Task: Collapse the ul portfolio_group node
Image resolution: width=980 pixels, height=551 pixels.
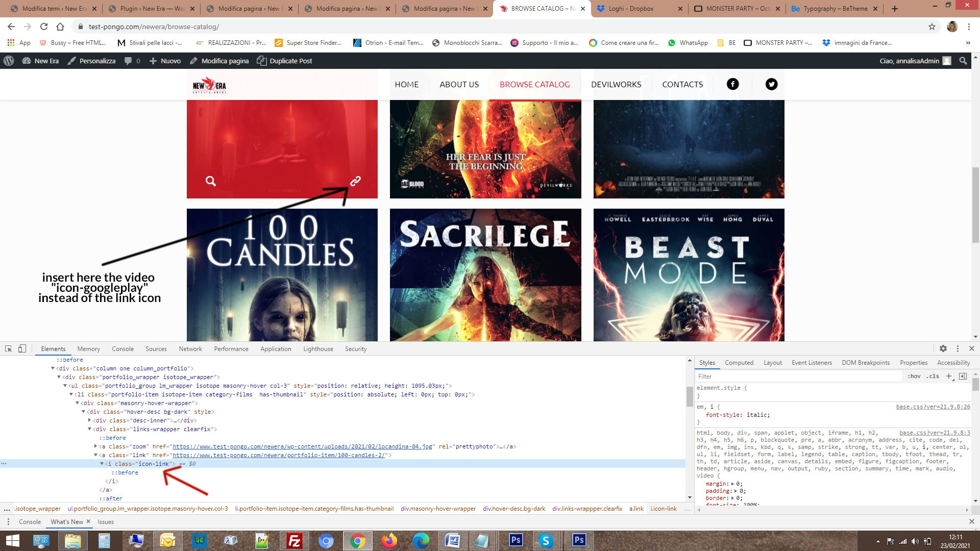Action: click(65, 386)
